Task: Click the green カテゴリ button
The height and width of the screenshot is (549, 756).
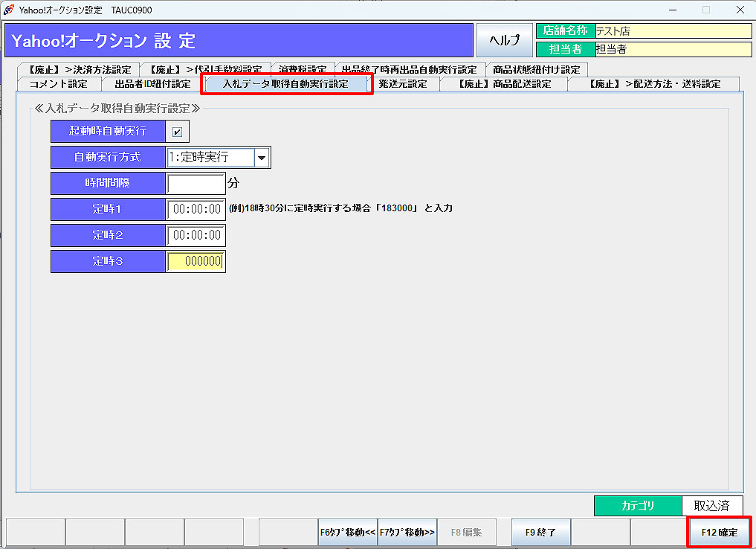Action: click(x=637, y=506)
